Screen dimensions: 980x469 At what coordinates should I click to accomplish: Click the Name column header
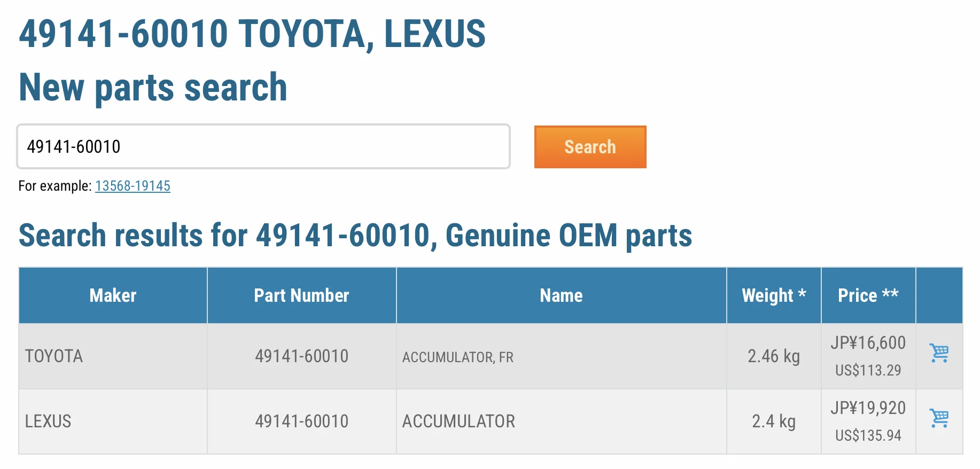[561, 295]
